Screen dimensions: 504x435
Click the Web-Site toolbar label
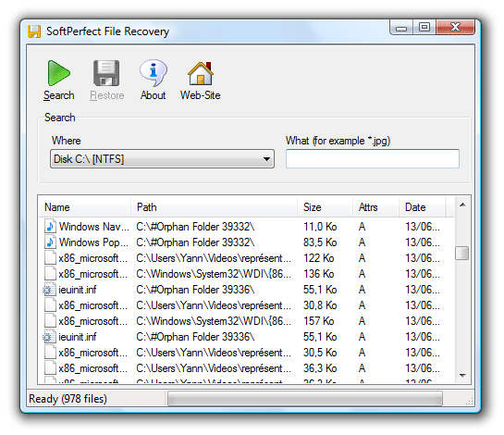pos(201,95)
